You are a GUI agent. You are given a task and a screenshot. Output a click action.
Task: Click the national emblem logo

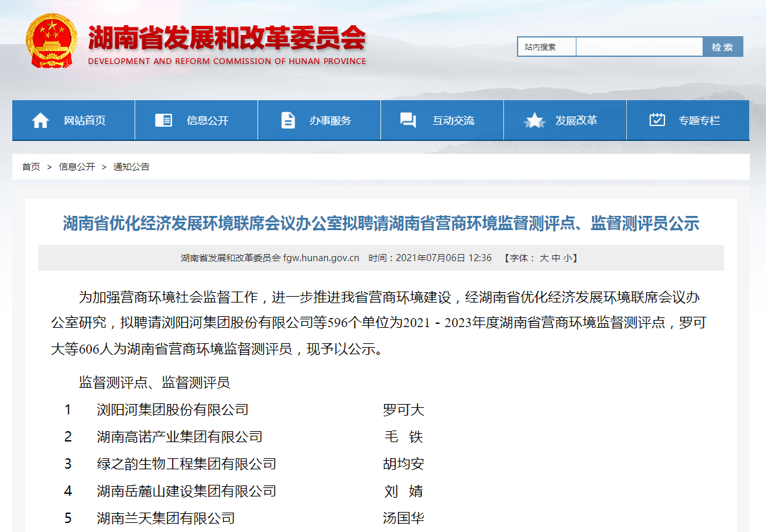tap(51, 41)
